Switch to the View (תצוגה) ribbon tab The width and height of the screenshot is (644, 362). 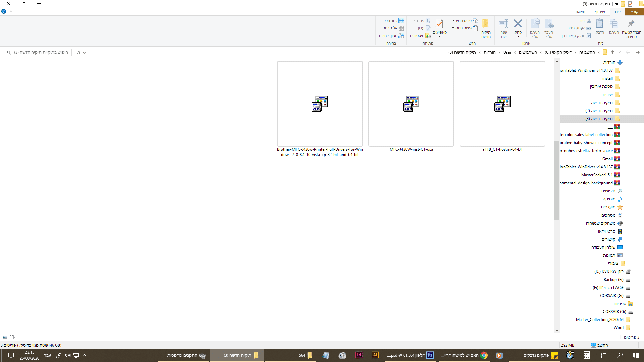coord(580,12)
